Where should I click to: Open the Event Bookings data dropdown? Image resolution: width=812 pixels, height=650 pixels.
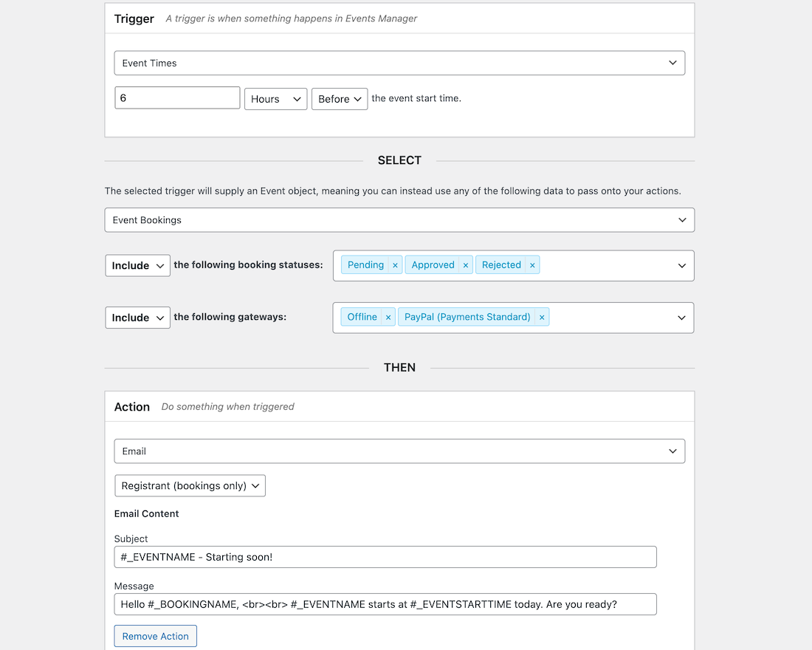click(399, 220)
